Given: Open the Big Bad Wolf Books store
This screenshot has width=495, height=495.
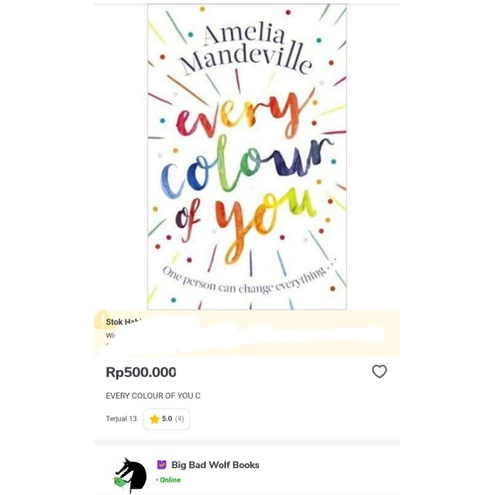Looking at the screenshot, I should point(215,465).
